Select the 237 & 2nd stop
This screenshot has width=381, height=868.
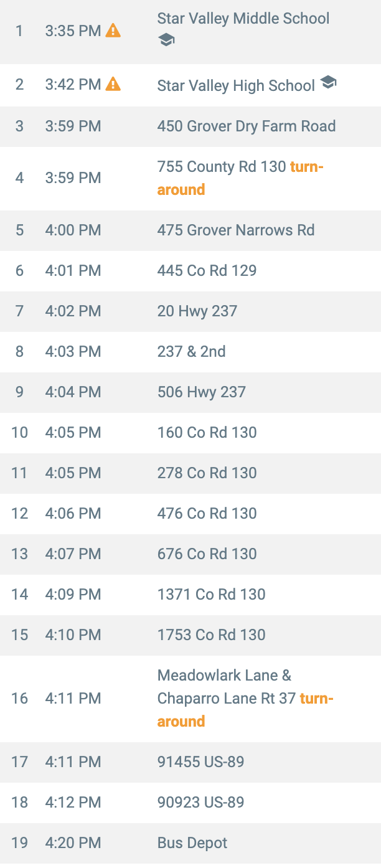(x=190, y=352)
